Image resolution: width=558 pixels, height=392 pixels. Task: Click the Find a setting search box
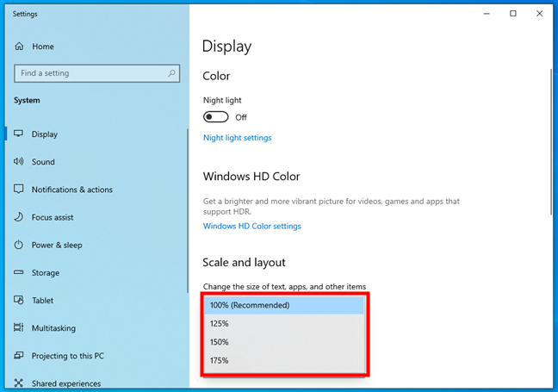point(90,74)
